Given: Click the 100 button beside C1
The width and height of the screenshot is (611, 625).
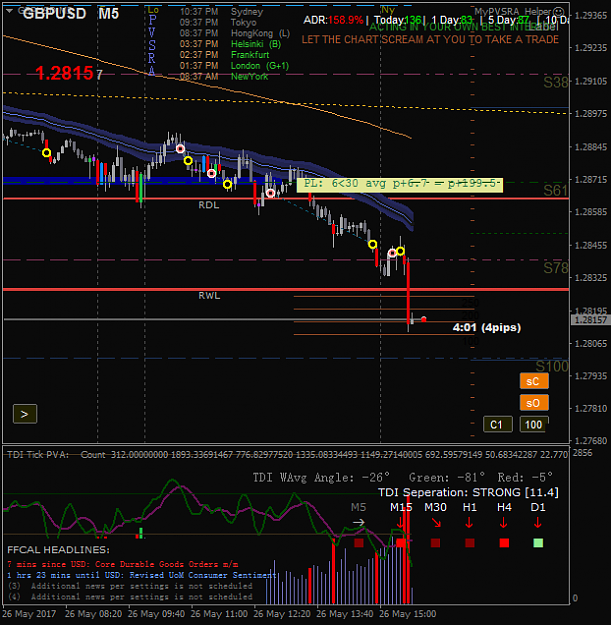Looking at the screenshot, I should pyautogui.click(x=534, y=425).
